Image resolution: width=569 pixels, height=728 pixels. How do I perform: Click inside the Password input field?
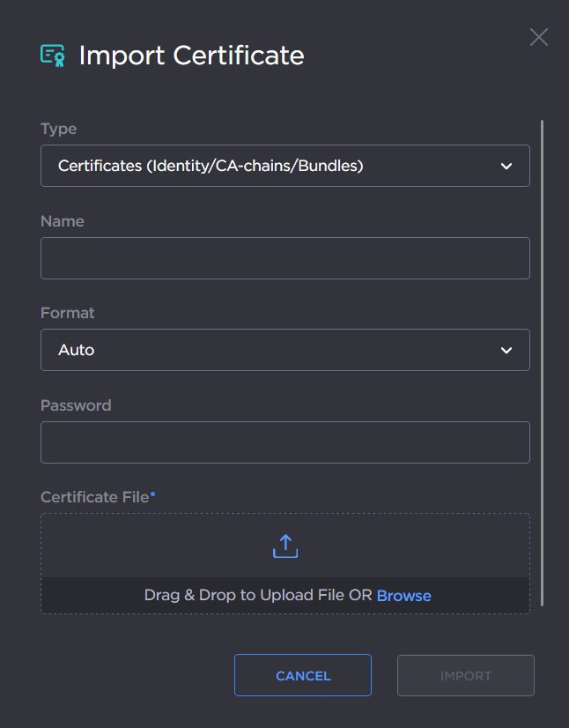pyautogui.click(x=284, y=442)
